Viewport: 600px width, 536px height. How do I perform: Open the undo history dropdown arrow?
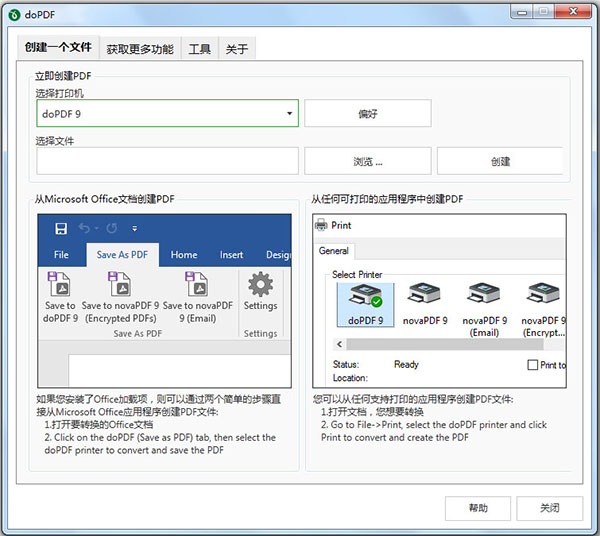[x=99, y=229]
